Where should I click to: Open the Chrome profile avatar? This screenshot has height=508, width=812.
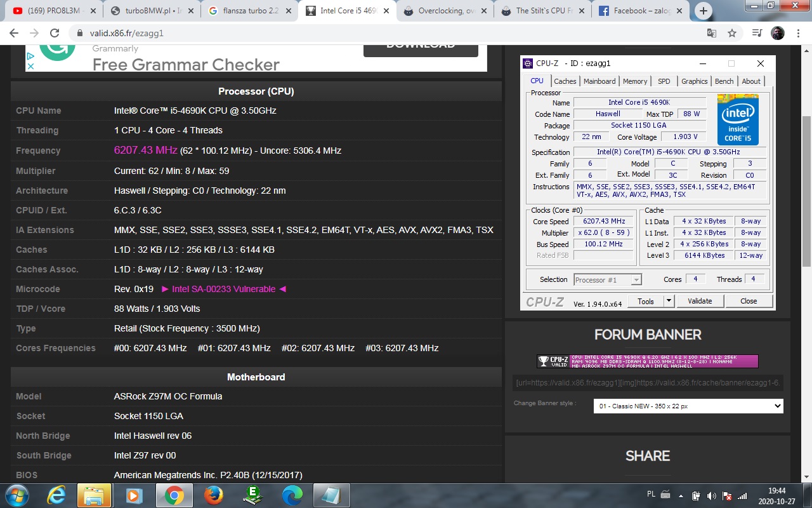point(777,33)
